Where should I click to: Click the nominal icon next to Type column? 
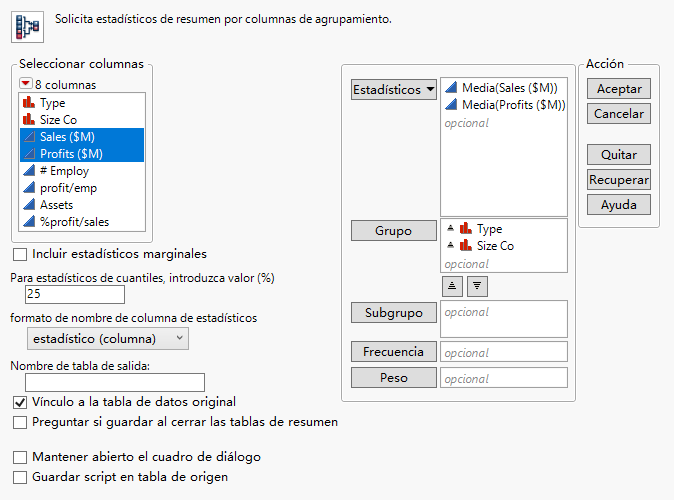click(x=28, y=103)
